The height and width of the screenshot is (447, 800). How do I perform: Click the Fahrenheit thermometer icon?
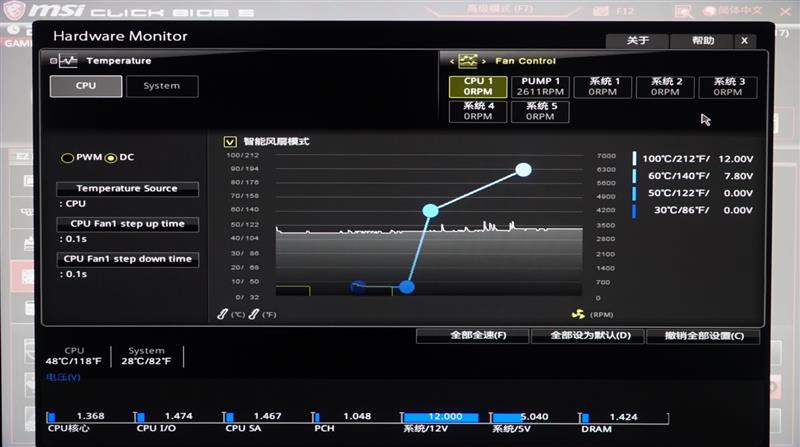pyautogui.click(x=254, y=315)
